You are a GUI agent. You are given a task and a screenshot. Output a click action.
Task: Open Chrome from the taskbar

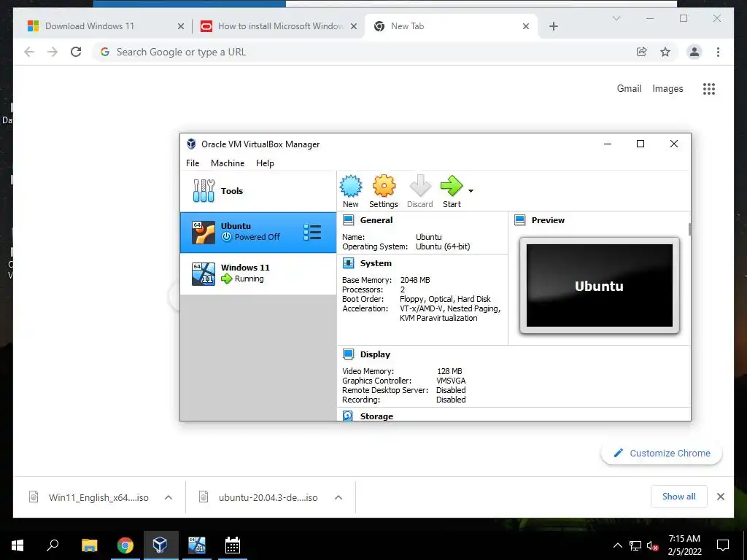[125, 545]
